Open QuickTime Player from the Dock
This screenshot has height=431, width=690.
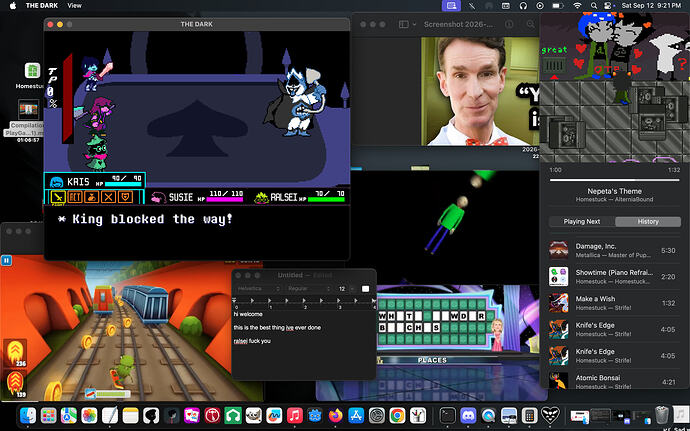pos(488,415)
